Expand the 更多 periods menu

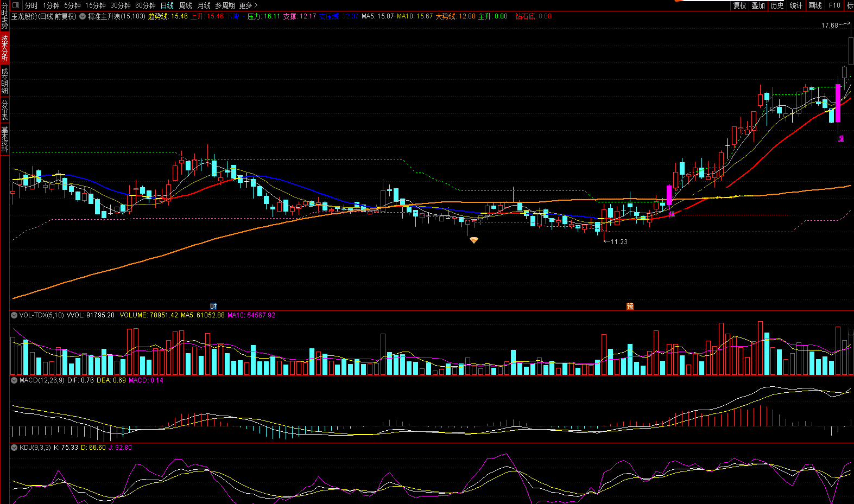click(248, 5)
